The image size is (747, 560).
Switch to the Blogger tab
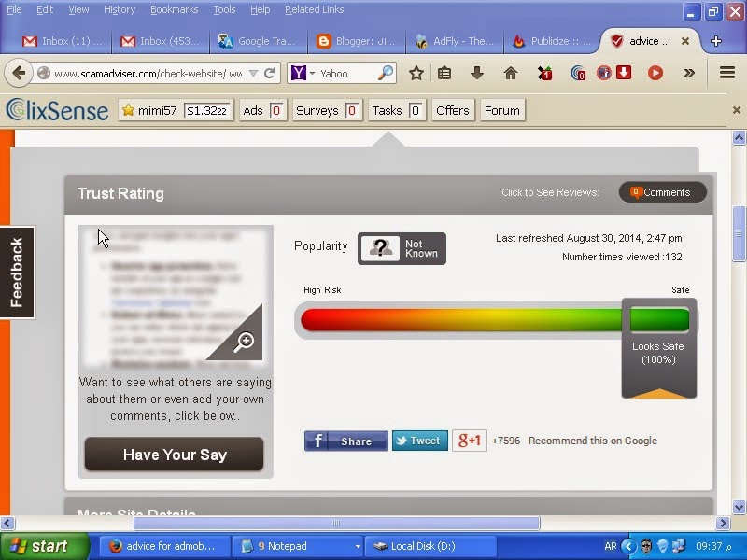point(357,41)
